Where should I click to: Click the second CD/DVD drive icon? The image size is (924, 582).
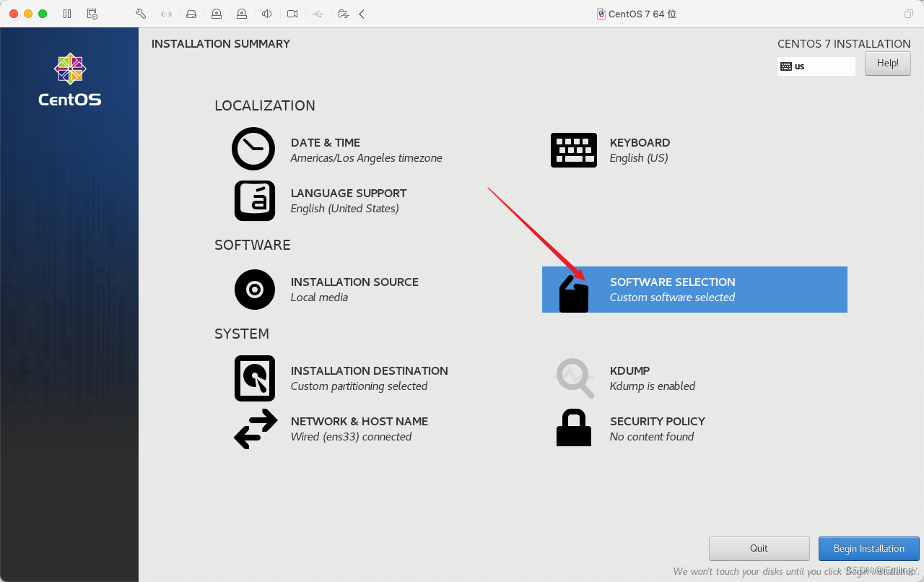242,14
